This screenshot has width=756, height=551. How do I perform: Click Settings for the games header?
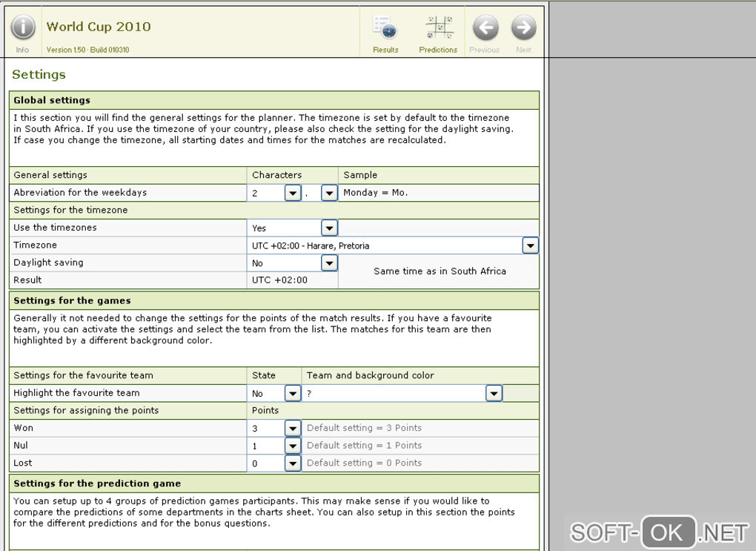click(x=273, y=300)
